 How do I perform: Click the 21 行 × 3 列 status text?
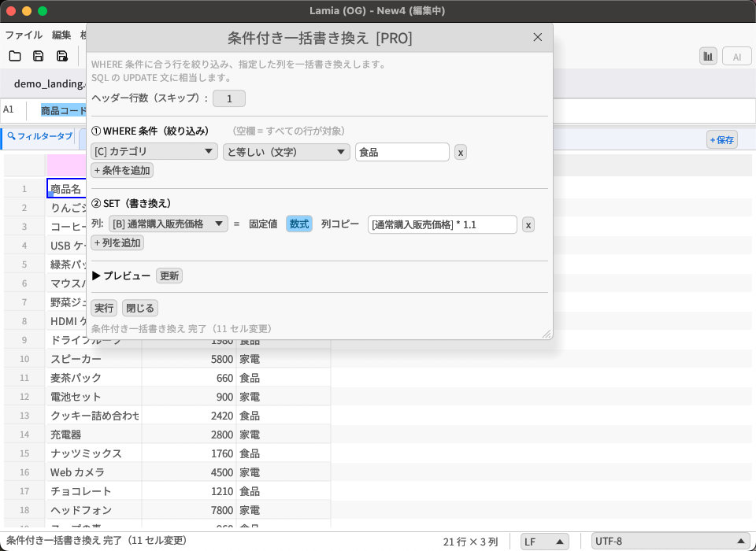470,542
